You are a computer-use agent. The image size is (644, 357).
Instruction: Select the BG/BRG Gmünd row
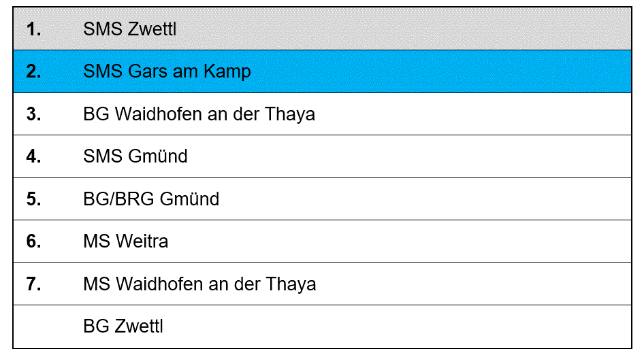coord(322,199)
